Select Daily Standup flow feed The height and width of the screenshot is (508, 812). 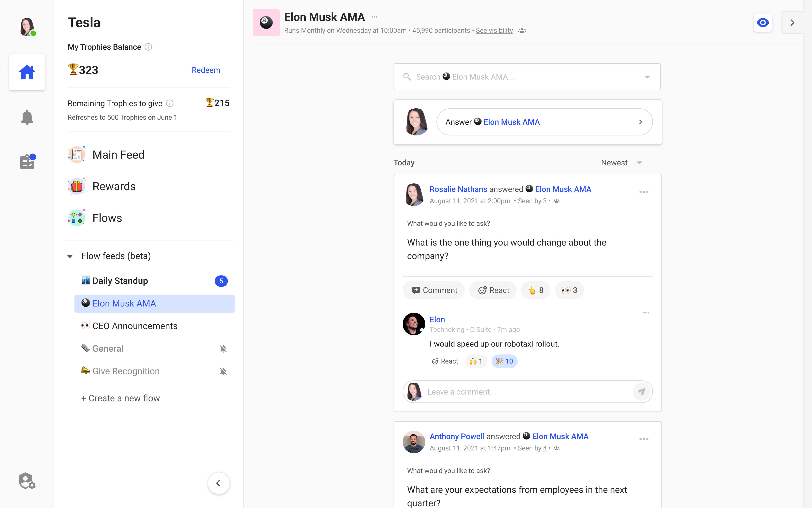154,281
